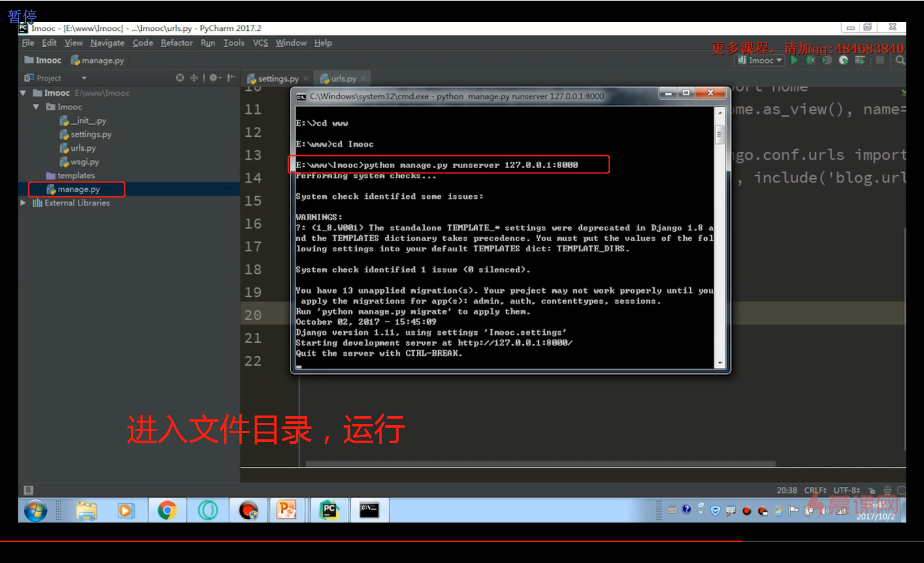
Task: Click the manage.py breadcrumb in navigation bar
Action: click(97, 60)
